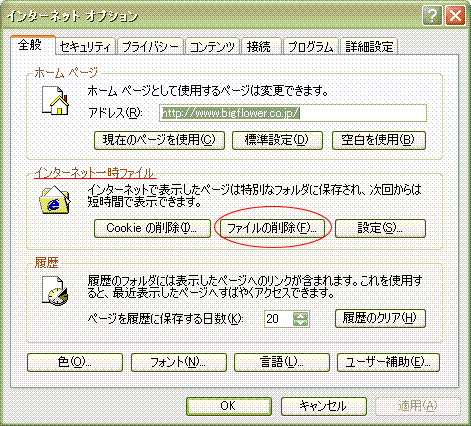
Task: Switch to the セキュリティ tab
Action: click(x=85, y=47)
